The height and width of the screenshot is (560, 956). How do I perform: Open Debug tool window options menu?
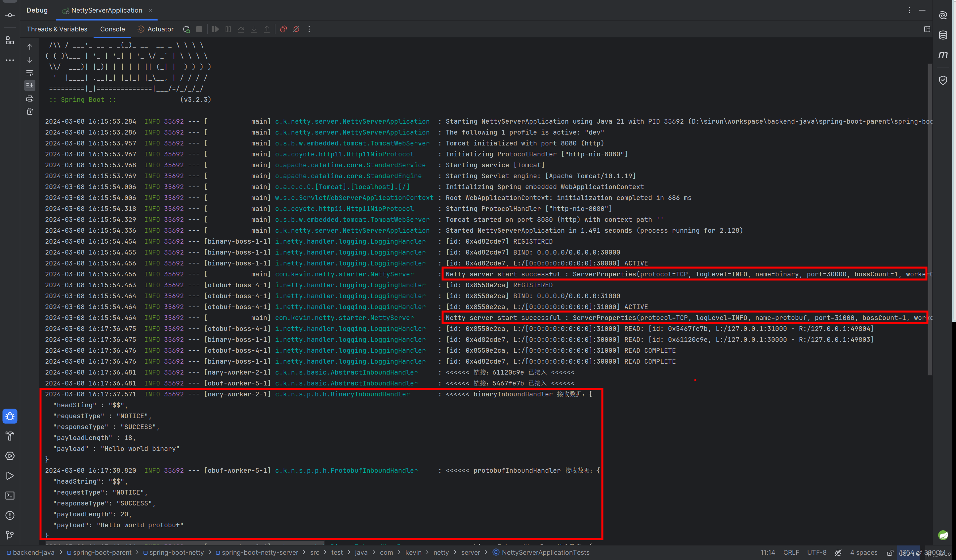tap(909, 10)
